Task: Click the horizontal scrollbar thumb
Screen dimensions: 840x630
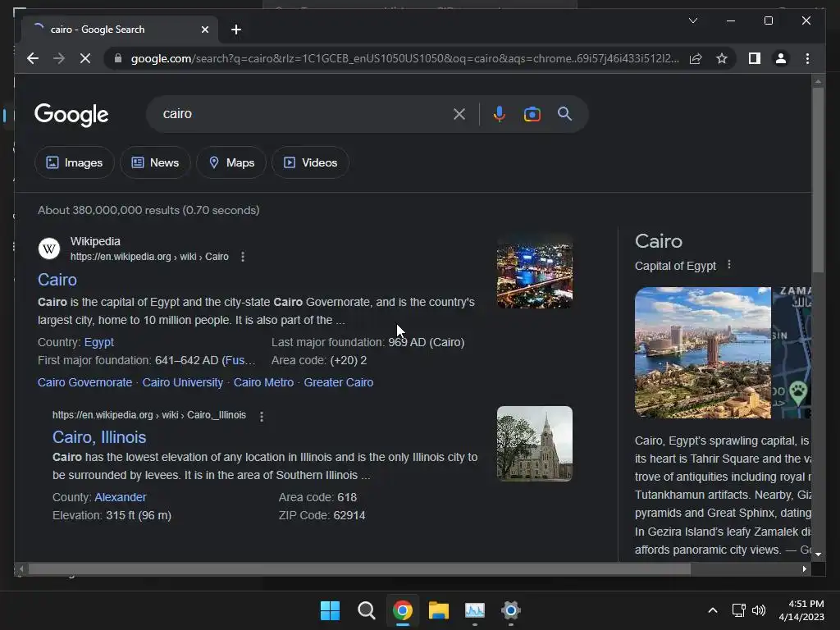Action: tap(359, 569)
